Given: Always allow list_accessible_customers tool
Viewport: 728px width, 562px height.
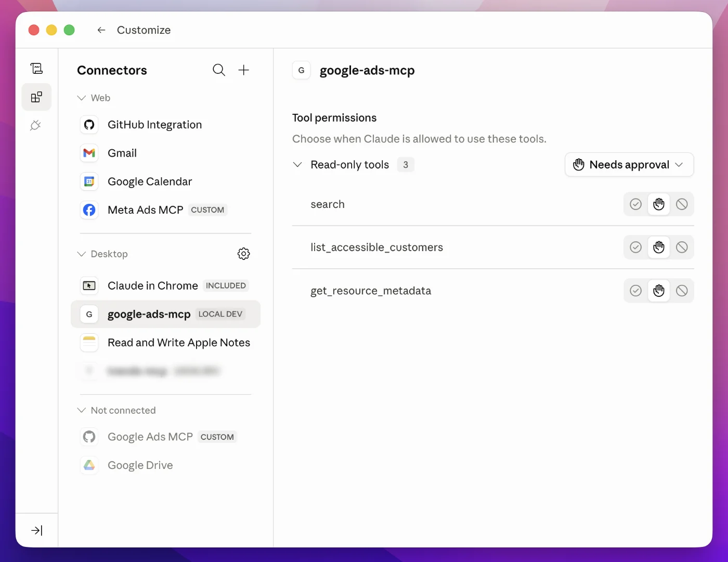Looking at the screenshot, I should (x=635, y=247).
